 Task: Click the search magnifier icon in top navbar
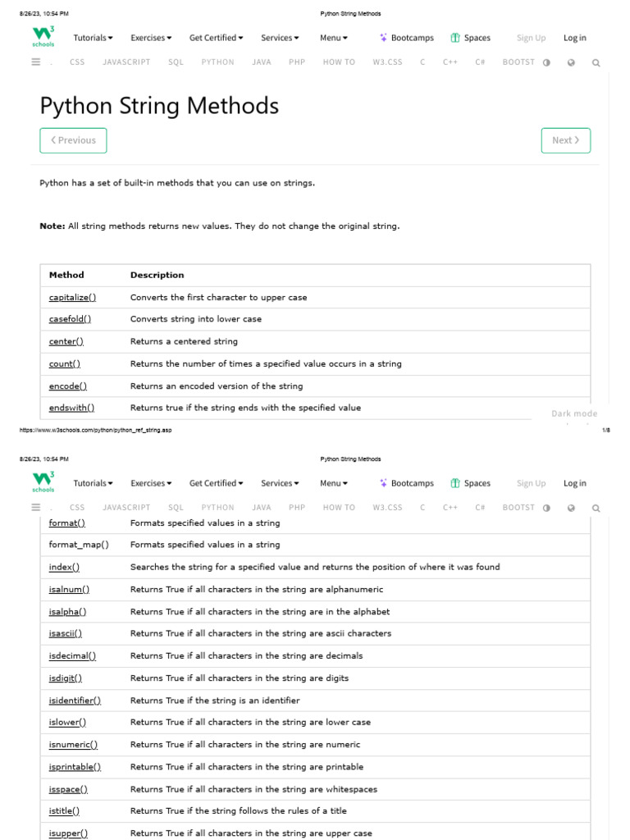(x=596, y=62)
